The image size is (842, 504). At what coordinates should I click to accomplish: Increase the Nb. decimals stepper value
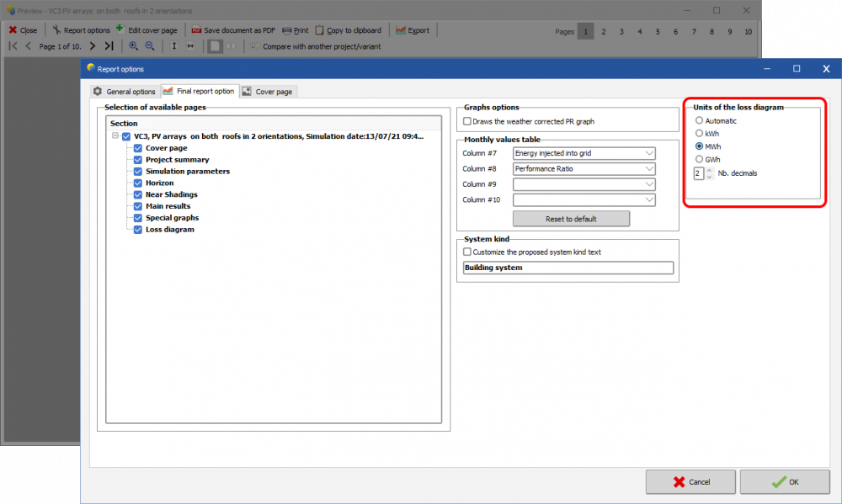709,169
